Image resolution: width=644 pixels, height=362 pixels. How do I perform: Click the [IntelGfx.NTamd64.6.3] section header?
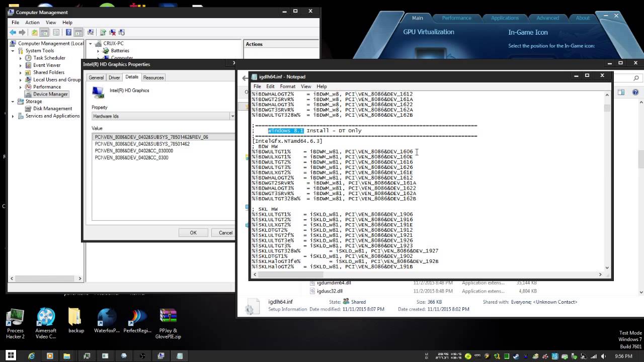pyautogui.click(x=287, y=141)
